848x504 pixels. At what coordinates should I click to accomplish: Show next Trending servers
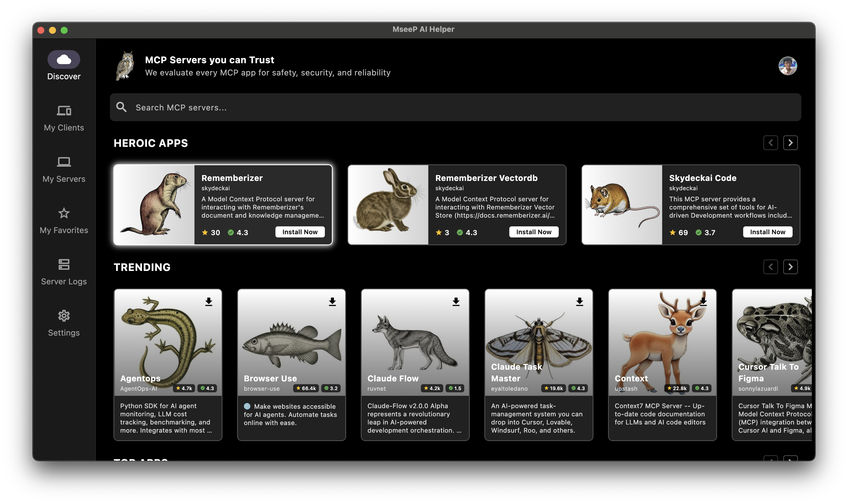[790, 267]
